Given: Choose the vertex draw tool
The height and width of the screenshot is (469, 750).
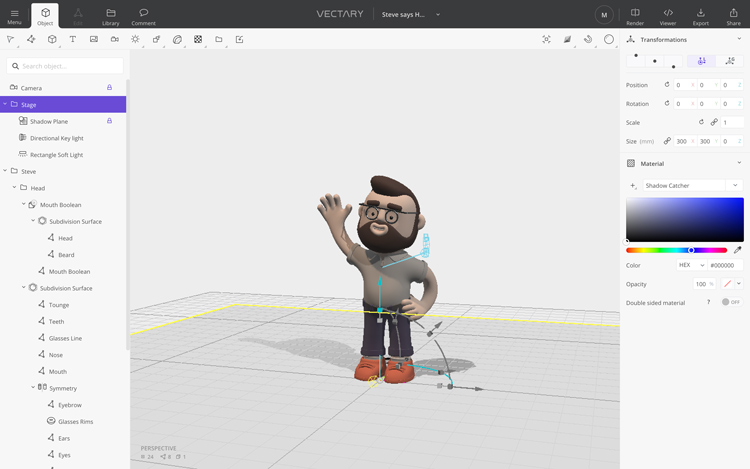Looking at the screenshot, I should [x=31, y=39].
